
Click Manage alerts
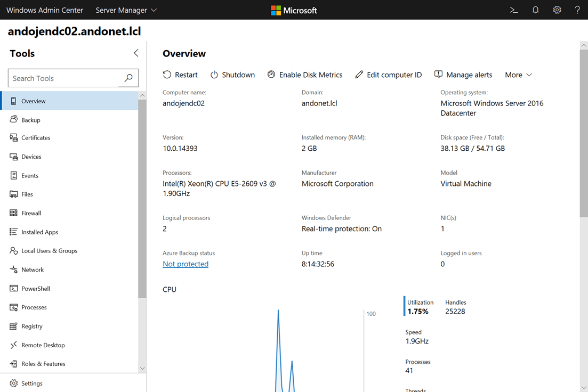(x=463, y=75)
